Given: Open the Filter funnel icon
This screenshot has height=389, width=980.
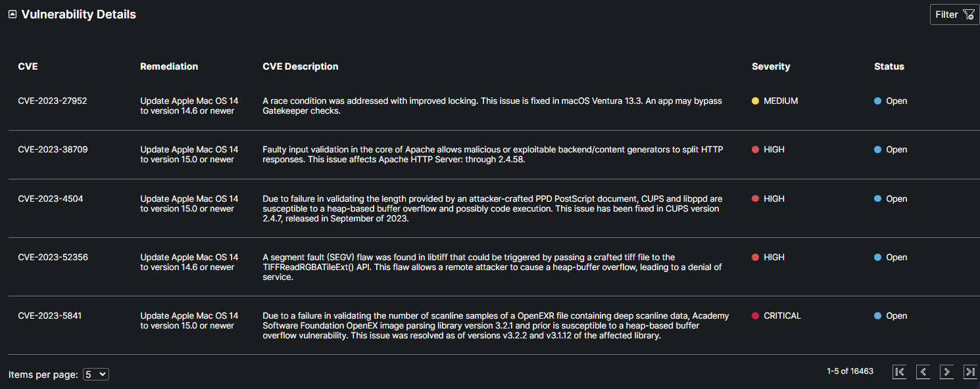Looking at the screenshot, I should [x=968, y=14].
